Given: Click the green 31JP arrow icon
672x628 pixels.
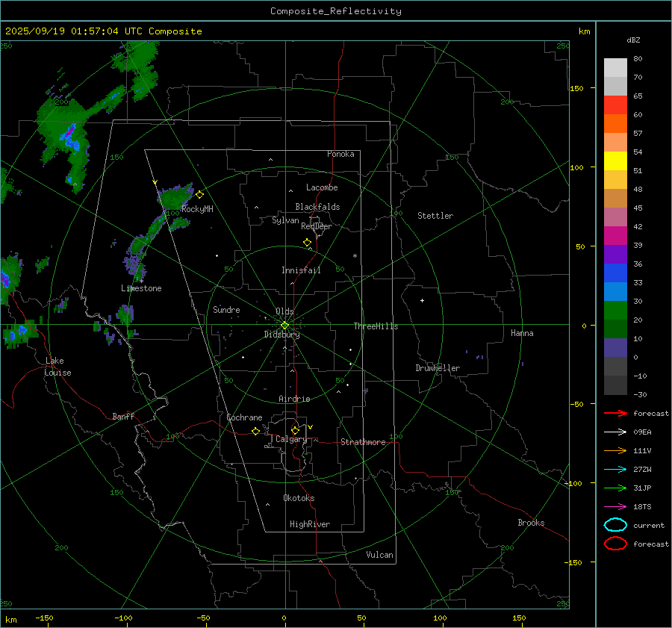Looking at the screenshot, I should [x=615, y=488].
